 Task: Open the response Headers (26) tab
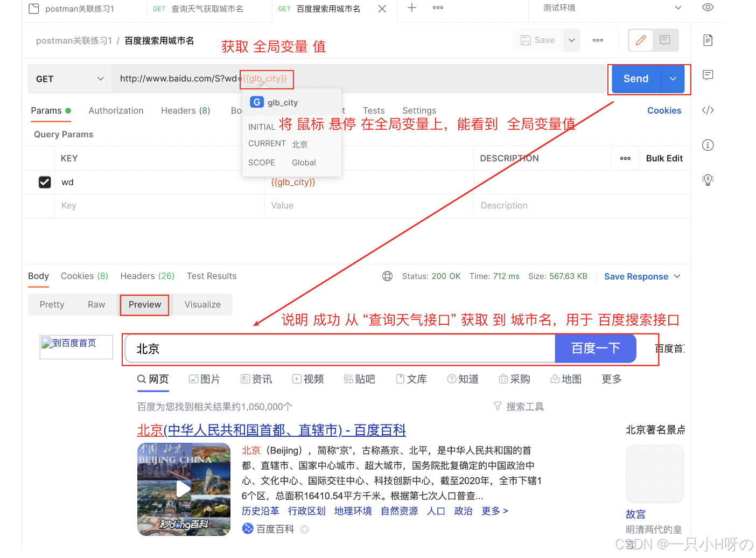(148, 276)
